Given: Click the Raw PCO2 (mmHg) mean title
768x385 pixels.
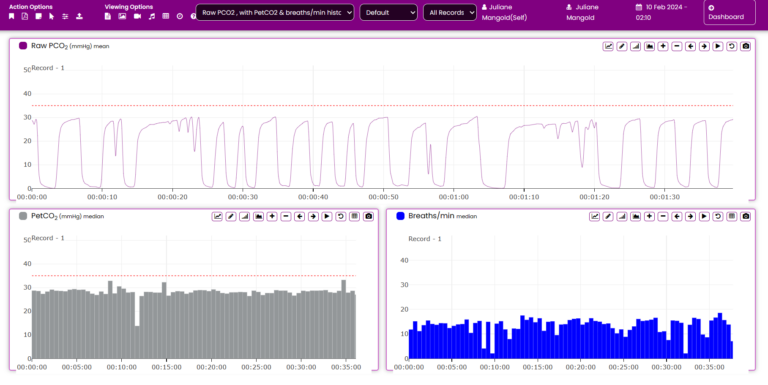Looking at the screenshot, I should pyautogui.click(x=70, y=46).
